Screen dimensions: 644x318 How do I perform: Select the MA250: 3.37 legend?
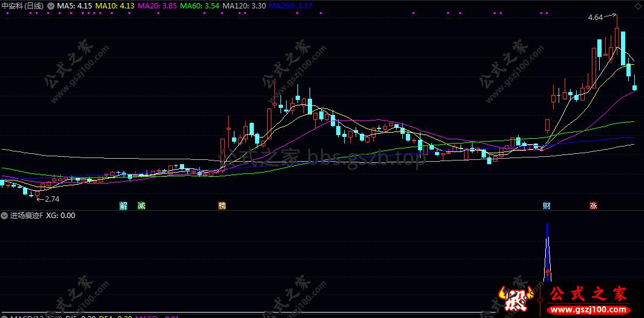click(x=291, y=6)
